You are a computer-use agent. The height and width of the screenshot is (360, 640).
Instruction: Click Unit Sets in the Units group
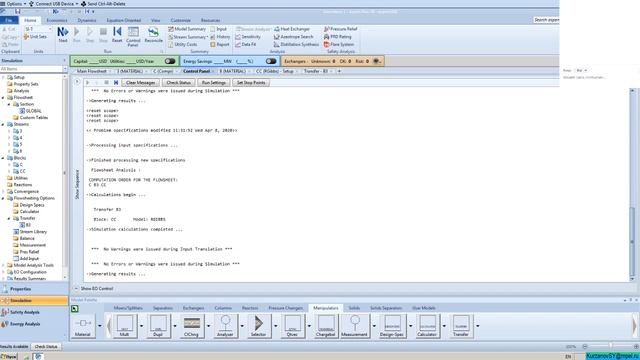pyautogui.click(x=35, y=37)
